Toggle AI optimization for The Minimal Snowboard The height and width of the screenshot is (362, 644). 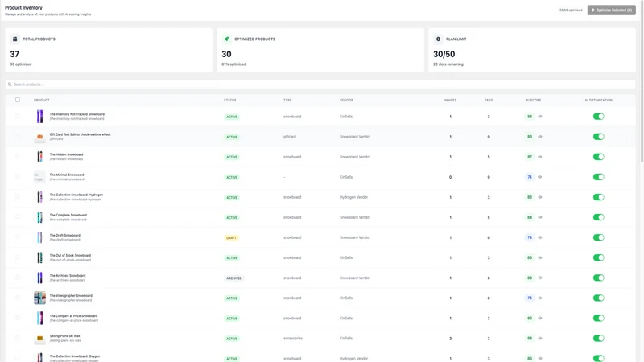point(598,177)
